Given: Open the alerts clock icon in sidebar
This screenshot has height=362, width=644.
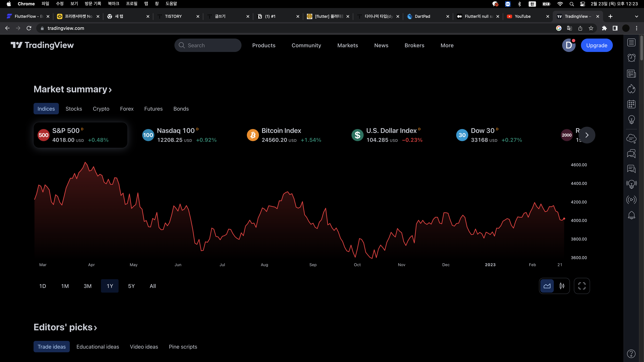Looking at the screenshot, I should click(631, 58).
